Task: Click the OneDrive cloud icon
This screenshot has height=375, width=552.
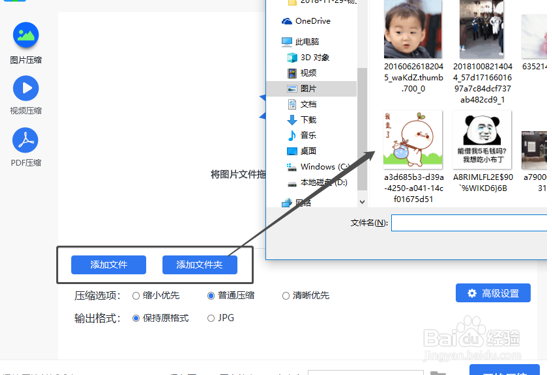Action: [287, 21]
